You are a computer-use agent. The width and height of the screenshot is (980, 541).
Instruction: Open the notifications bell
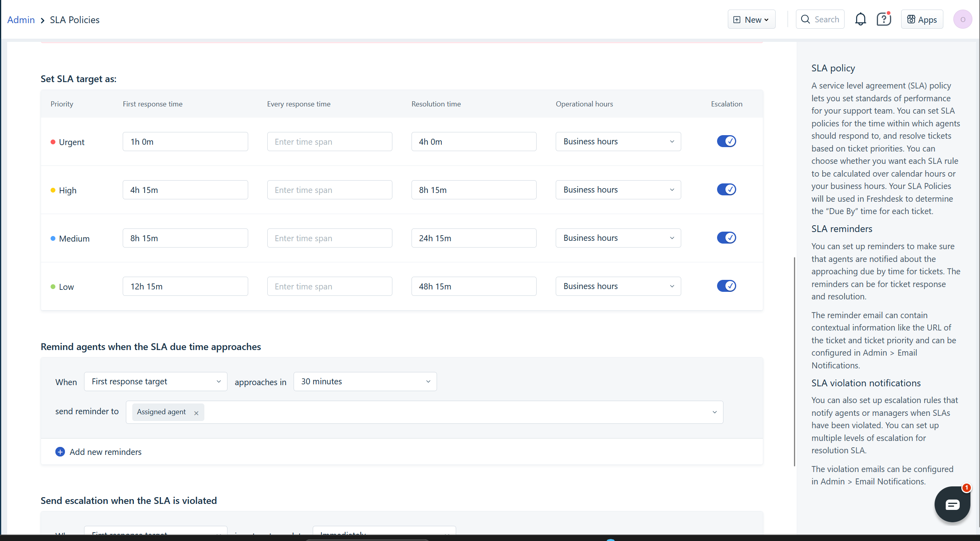point(860,19)
